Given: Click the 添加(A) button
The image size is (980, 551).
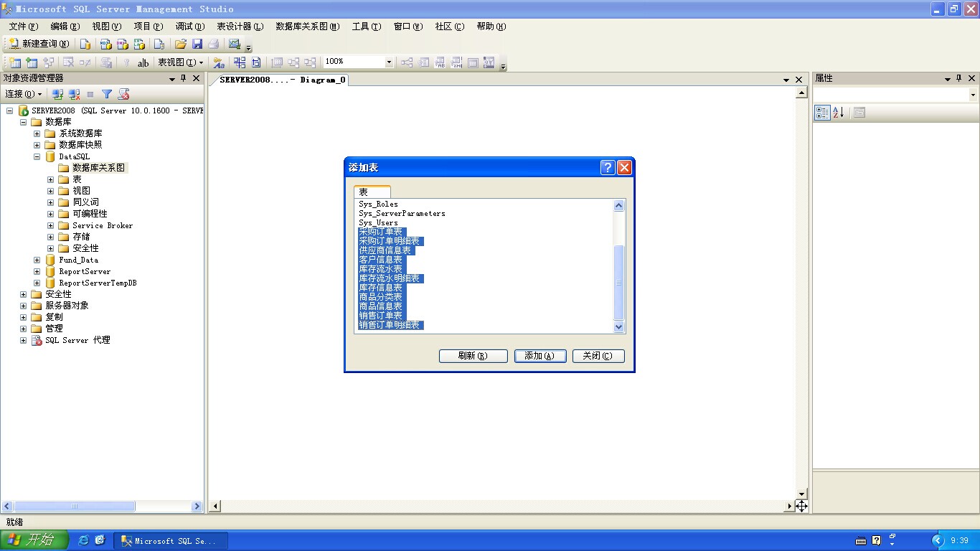Looking at the screenshot, I should [x=540, y=356].
